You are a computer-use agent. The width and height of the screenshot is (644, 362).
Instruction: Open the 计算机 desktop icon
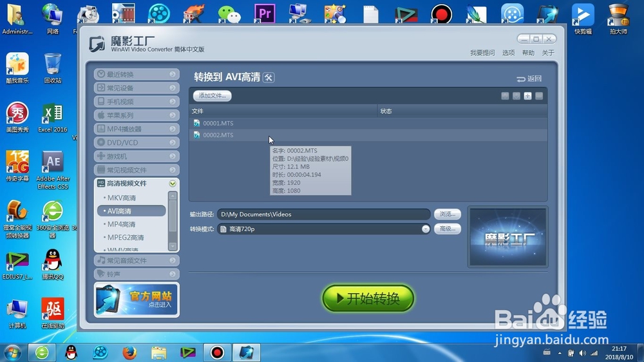[x=17, y=314]
